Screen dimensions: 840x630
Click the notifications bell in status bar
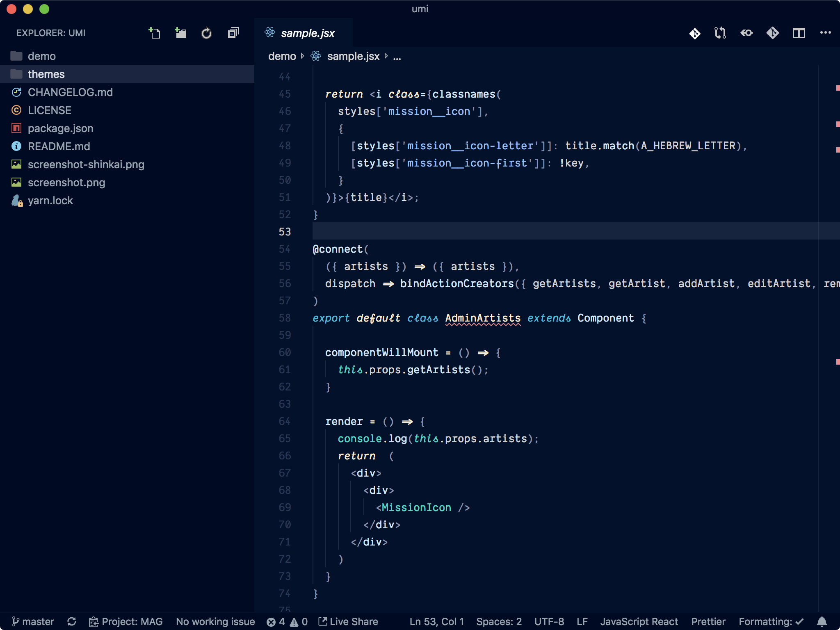(822, 622)
